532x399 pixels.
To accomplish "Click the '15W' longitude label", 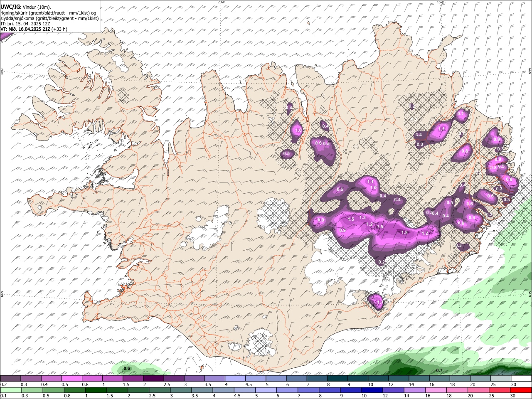I will tap(440, 2).
